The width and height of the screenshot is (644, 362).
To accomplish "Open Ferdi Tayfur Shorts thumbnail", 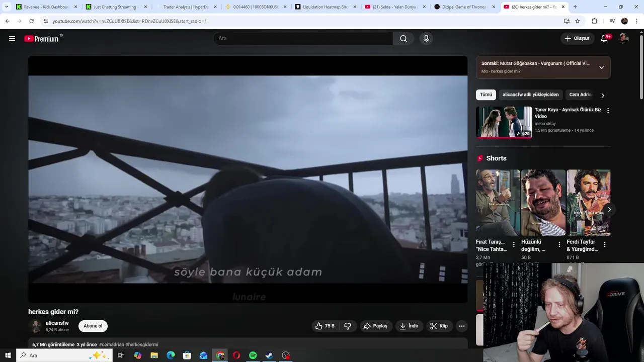I will [x=588, y=203].
